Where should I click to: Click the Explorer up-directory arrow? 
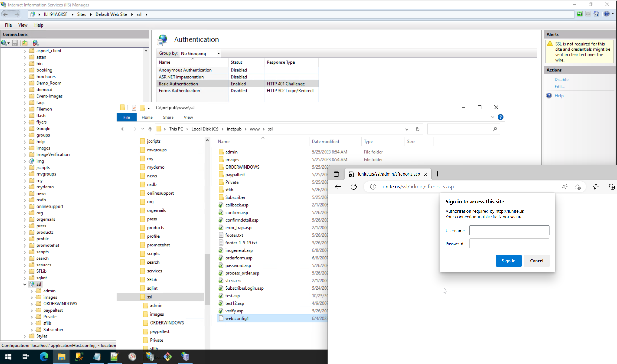tap(150, 129)
